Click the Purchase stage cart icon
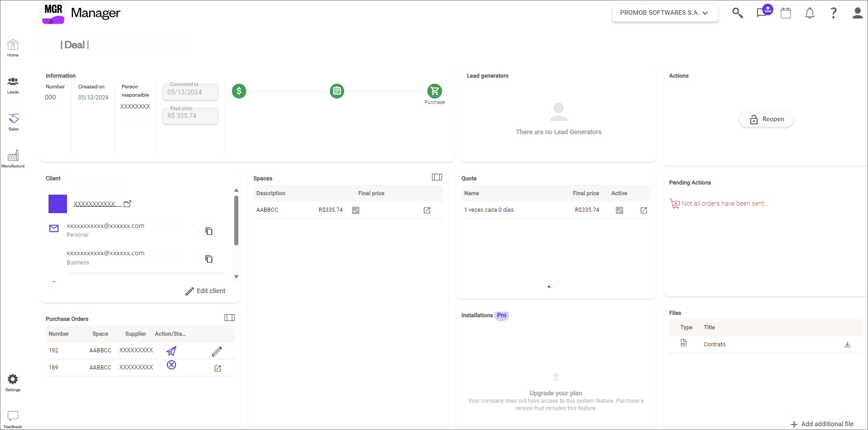 click(x=435, y=91)
